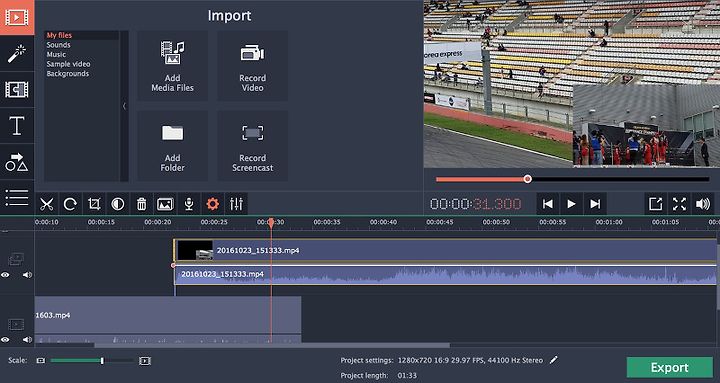Open the volume control in player
The width and height of the screenshot is (720, 383).
(703, 204)
